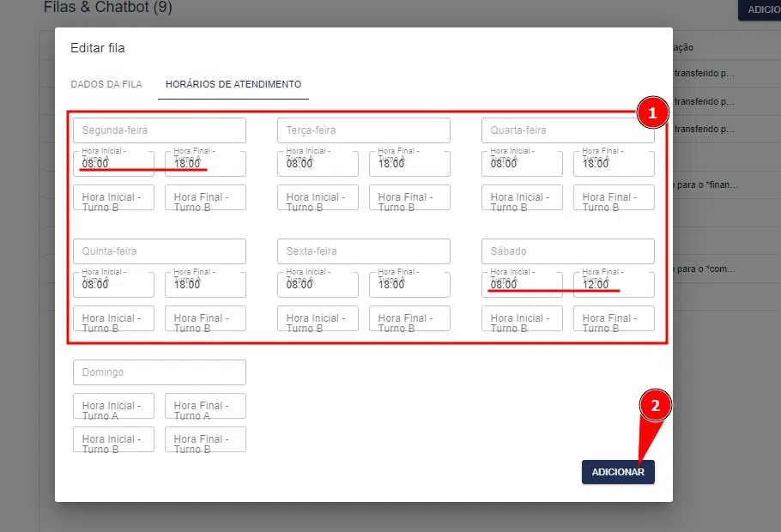
Task: Click the Adicionar button in the dialog
Action: click(x=618, y=472)
